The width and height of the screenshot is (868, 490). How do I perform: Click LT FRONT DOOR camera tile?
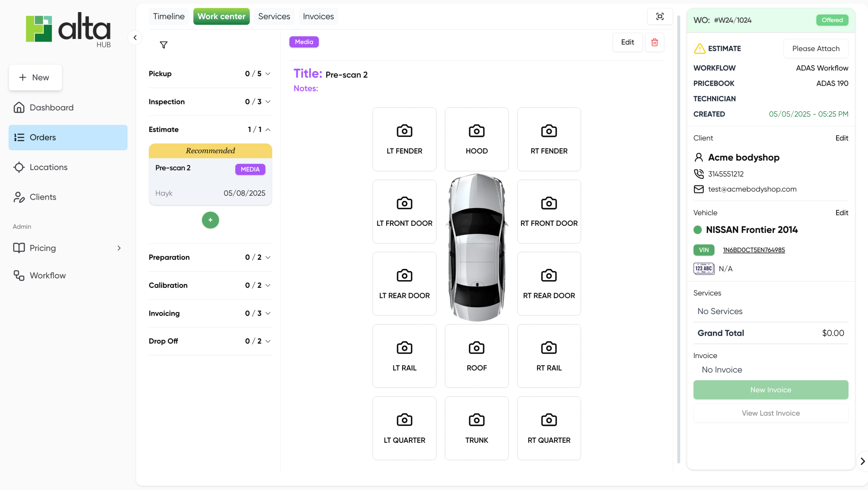[x=404, y=212]
